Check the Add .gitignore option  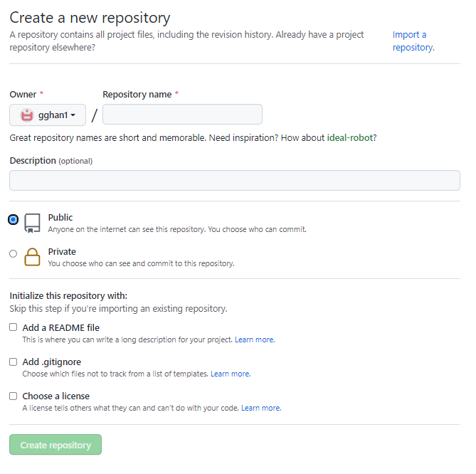click(14, 362)
